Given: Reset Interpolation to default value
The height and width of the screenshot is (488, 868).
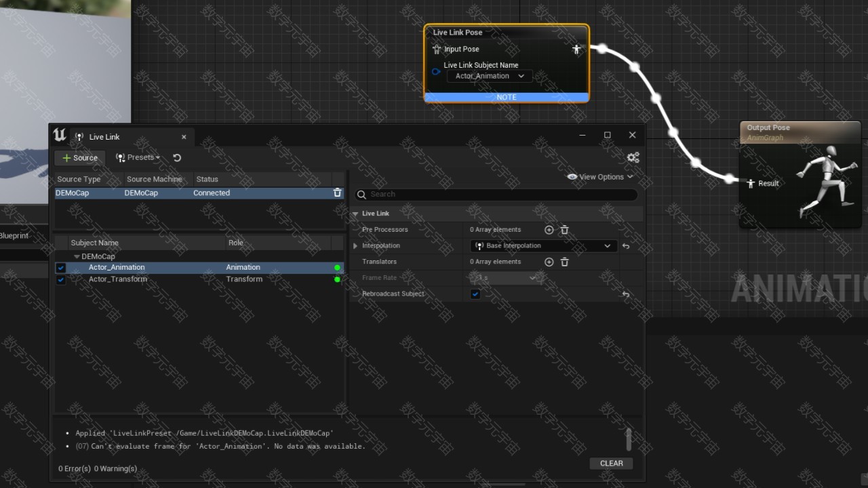Looking at the screenshot, I should (626, 246).
